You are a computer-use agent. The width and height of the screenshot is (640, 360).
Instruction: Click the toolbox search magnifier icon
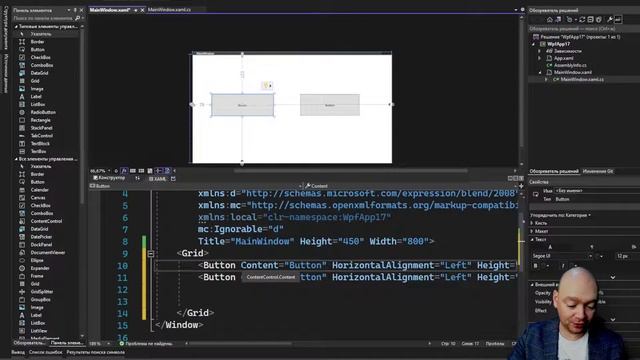pyautogui.click(x=78, y=18)
